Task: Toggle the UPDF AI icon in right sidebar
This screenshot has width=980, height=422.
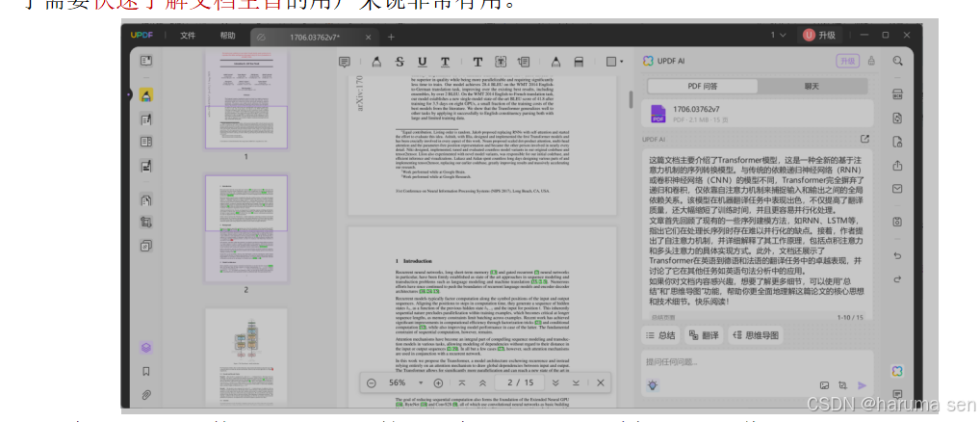Action: point(897,371)
